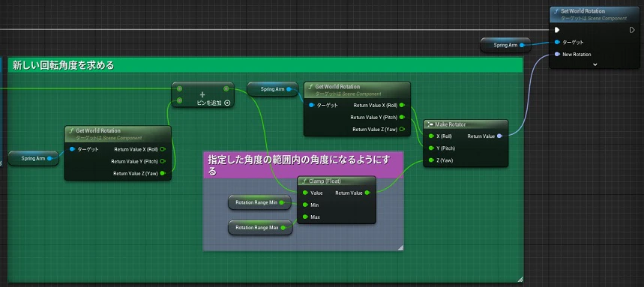
Task: Click the Make Rotator node icon
Action: pos(431,124)
